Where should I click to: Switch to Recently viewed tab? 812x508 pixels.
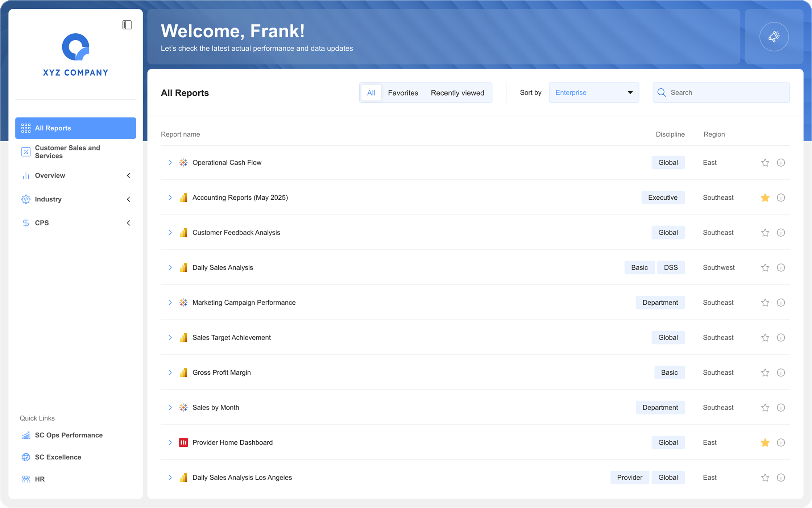click(457, 93)
